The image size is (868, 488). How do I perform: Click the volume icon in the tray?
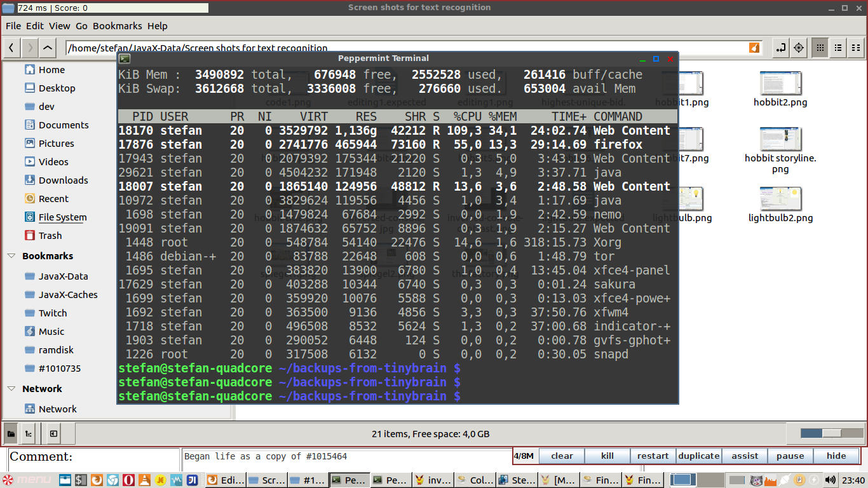click(x=831, y=480)
